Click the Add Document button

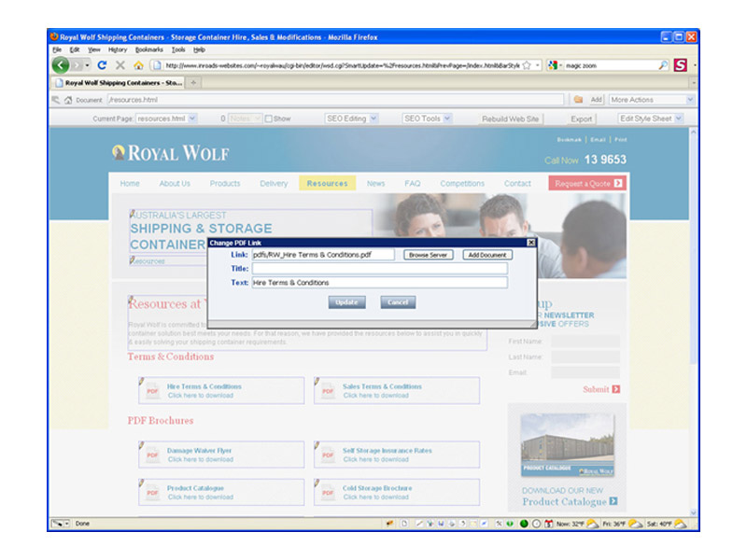487,255
